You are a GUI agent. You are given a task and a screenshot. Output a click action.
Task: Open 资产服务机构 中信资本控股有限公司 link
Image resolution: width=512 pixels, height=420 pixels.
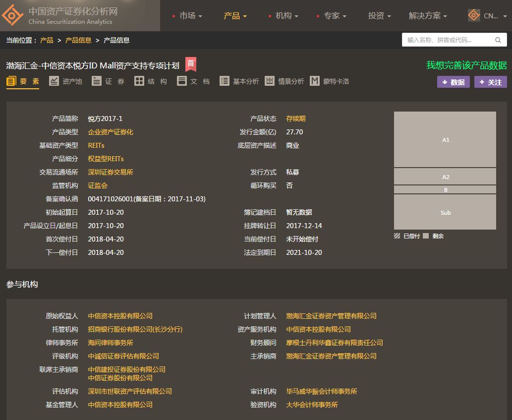pos(318,329)
